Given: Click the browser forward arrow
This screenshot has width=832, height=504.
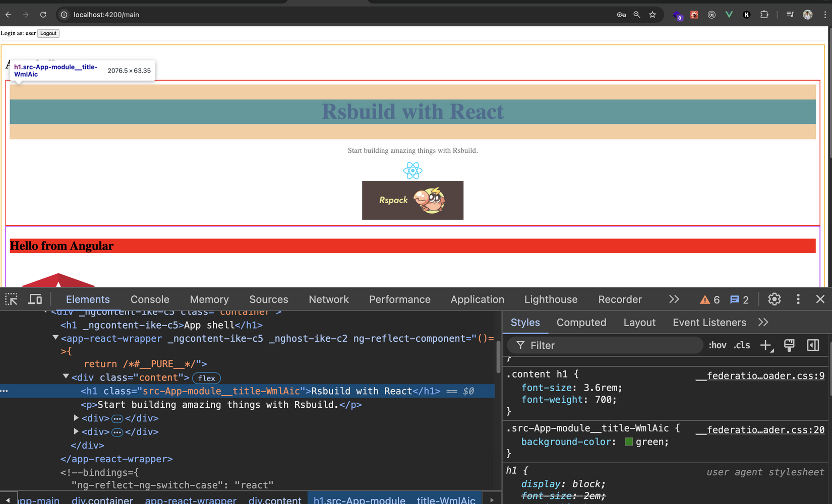Looking at the screenshot, I should coord(26,15).
